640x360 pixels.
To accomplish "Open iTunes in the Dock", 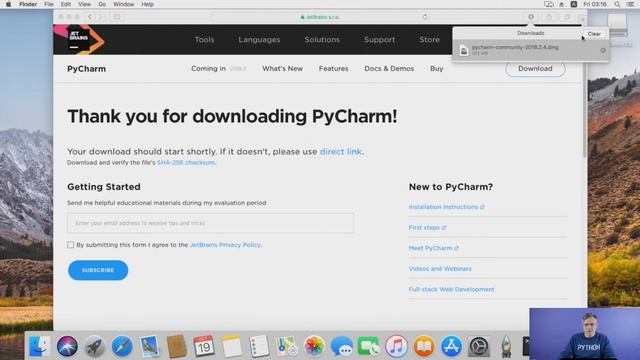I will click(396, 346).
